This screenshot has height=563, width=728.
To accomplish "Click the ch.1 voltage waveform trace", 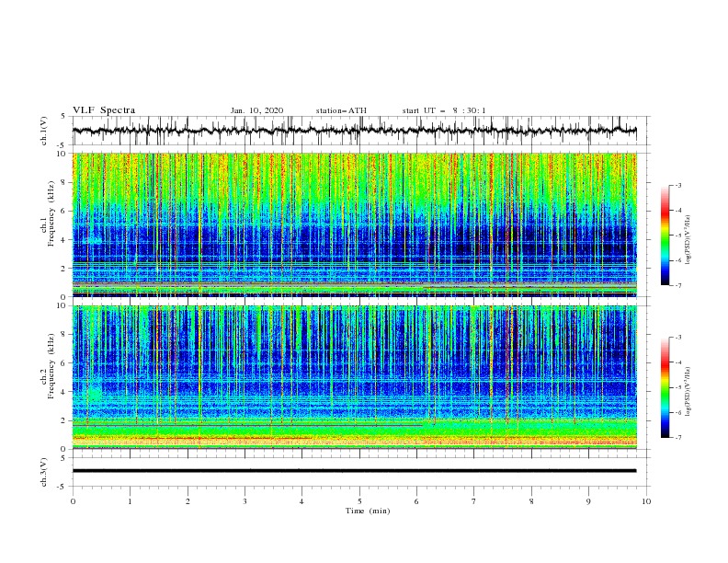I will (x=354, y=131).
